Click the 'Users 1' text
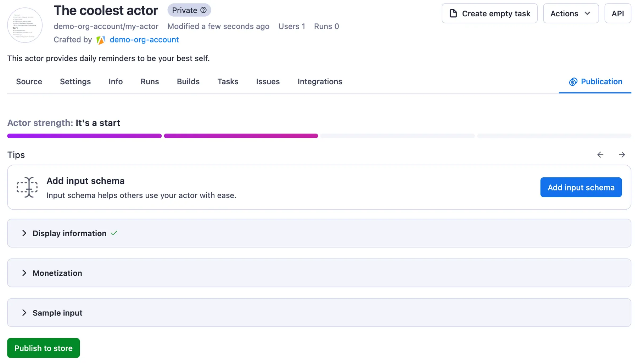 292,26
